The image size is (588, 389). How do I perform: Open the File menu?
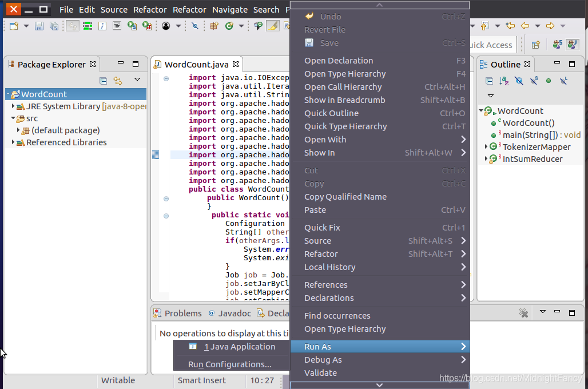coord(66,9)
